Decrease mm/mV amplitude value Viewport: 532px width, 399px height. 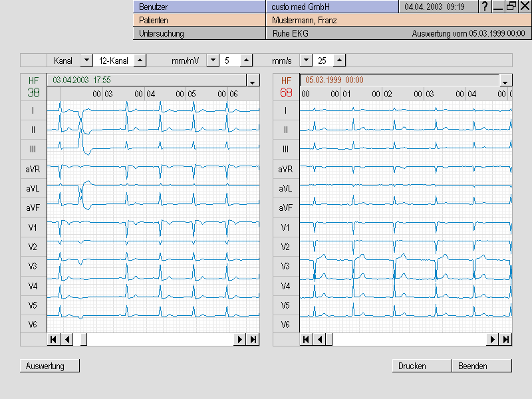[213, 61]
